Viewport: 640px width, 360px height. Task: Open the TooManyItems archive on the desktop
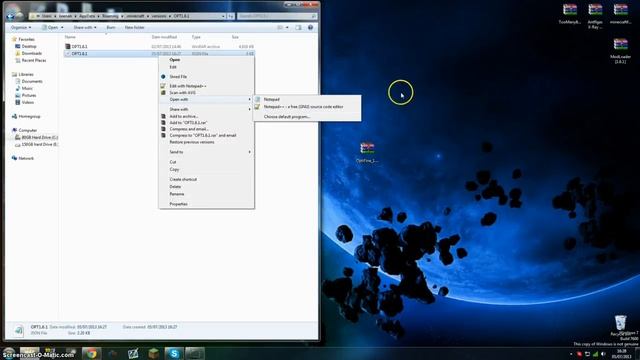pos(569,13)
